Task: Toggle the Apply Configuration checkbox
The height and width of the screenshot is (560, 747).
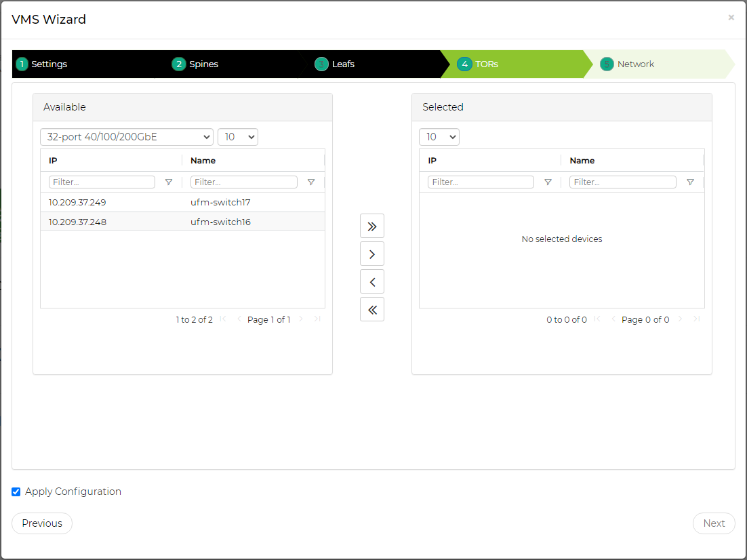Action: coord(16,492)
